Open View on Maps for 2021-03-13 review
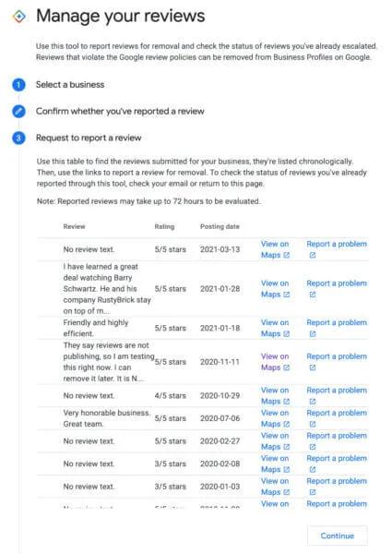This screenshot has width=392, height=554. click(x=275, y=249)
